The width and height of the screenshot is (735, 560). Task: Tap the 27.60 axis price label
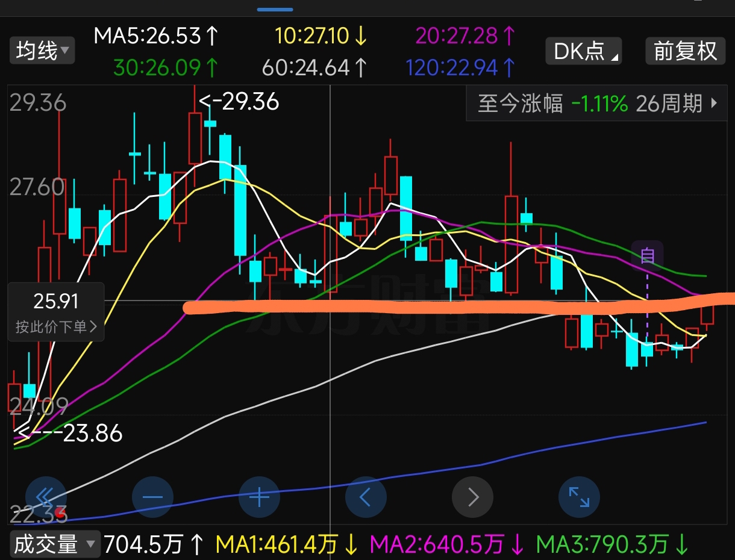[37, 187]
